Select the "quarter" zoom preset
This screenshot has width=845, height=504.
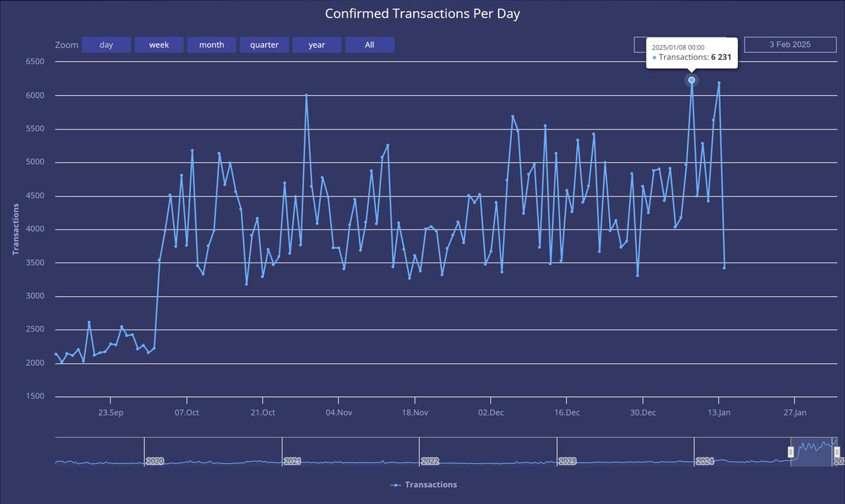tap(264, 44)
